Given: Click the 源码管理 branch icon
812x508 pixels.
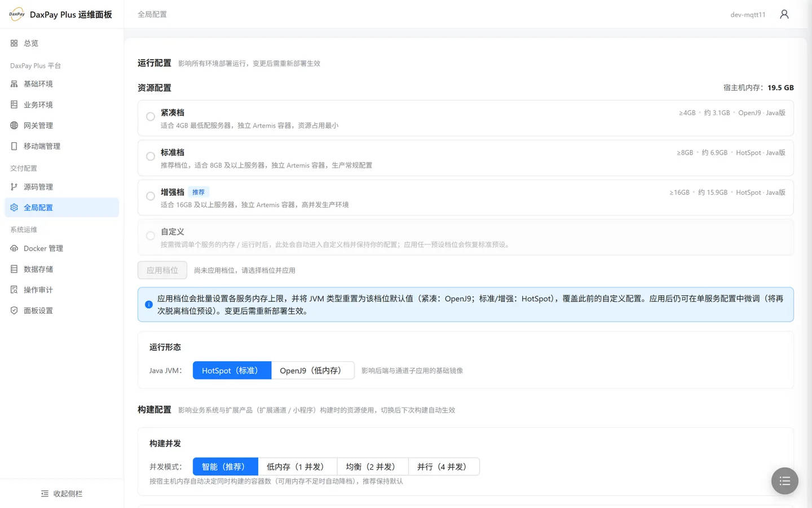Looking at the screenshot, I should pos(14,187).
